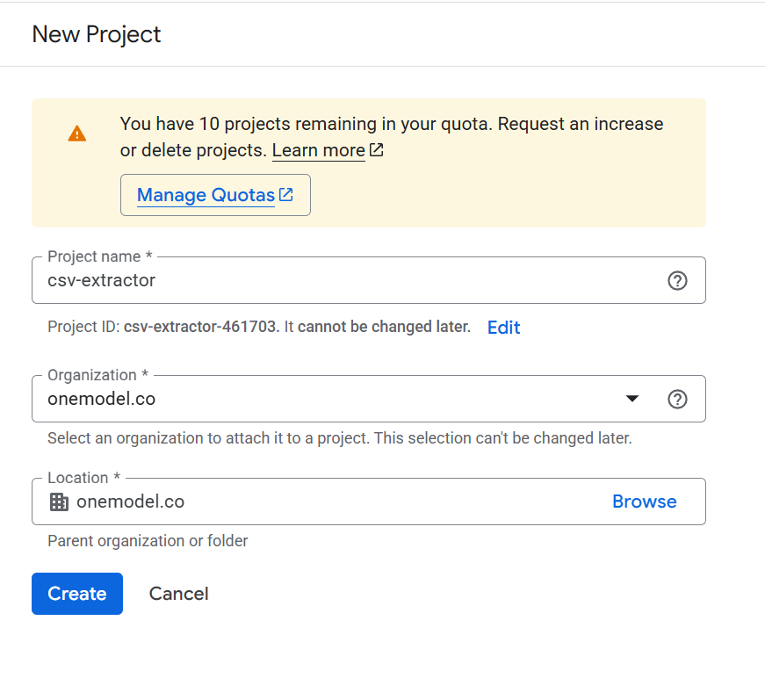Focus the csv-extractor Project name input
This screenshot has width=765, height=700.
coord(351,281)
